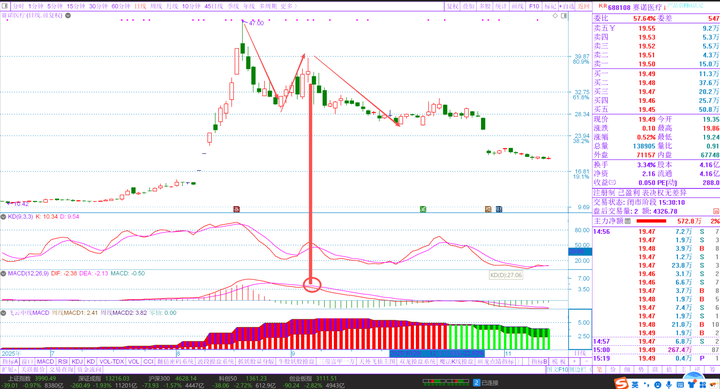Switch to the VOL-TDX indicator tab

click(112, 362)
